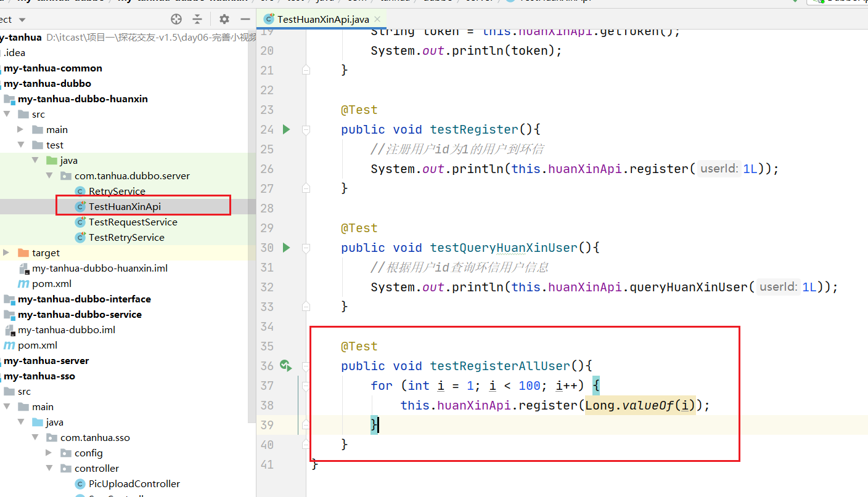Run testQueryHuanXinUser via the gutter run icon

click(x=286, y=248)
